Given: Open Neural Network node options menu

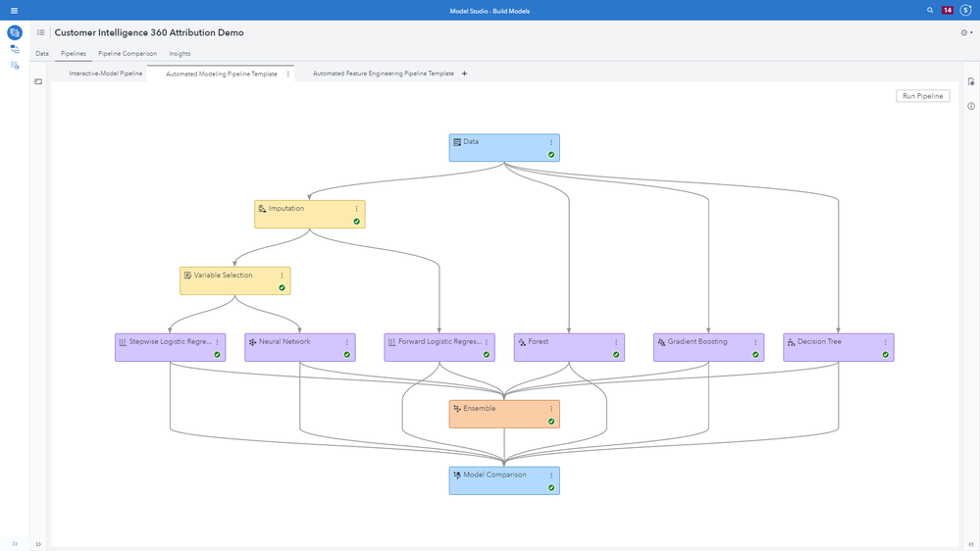Looking at the screenshot, I should tap(347, 342).
